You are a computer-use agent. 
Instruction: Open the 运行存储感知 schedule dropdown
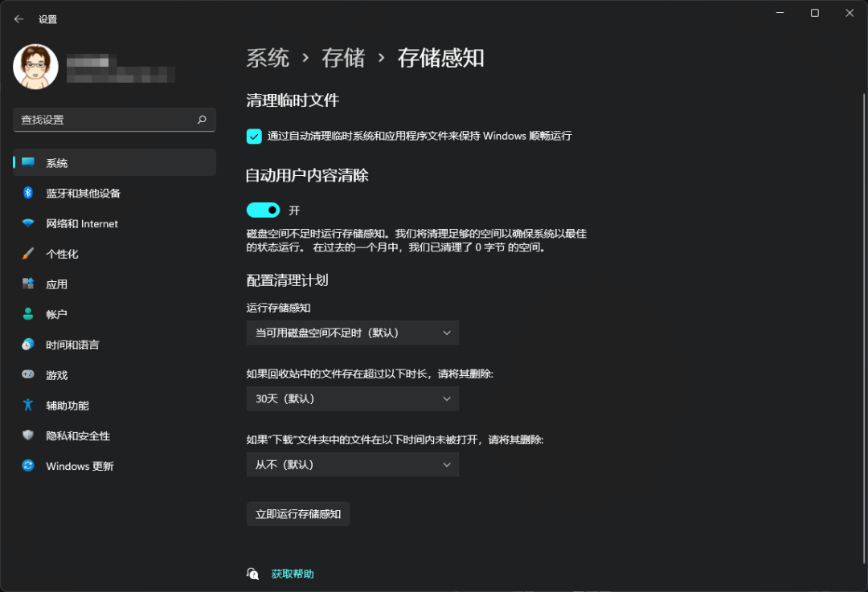pyautogui.click(x=353, y=333)
